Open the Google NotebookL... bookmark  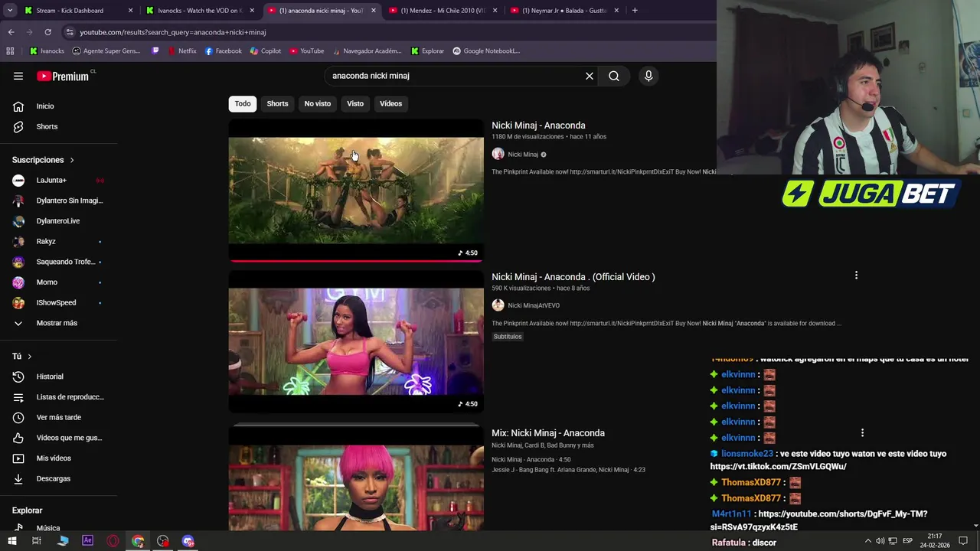click(x=485, y=51)
